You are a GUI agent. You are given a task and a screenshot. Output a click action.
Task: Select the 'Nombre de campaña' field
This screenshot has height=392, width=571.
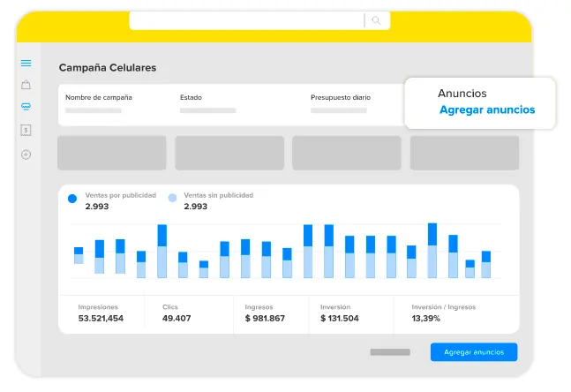tap(99, 103)
